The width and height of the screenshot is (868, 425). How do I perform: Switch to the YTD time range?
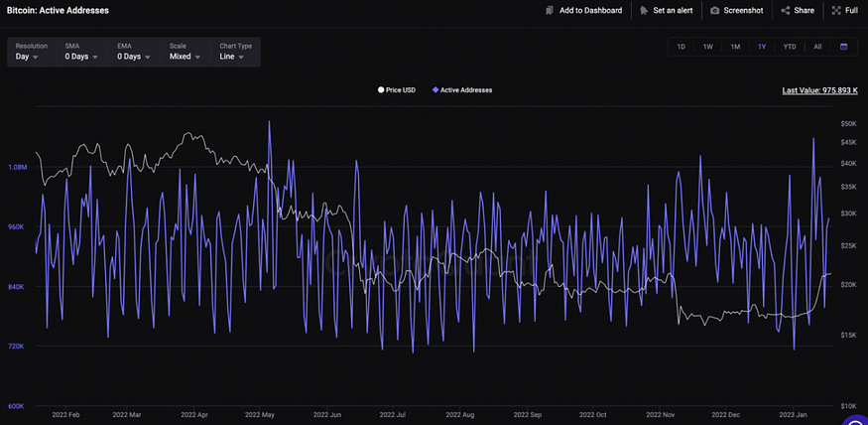(x=790, y=47)
